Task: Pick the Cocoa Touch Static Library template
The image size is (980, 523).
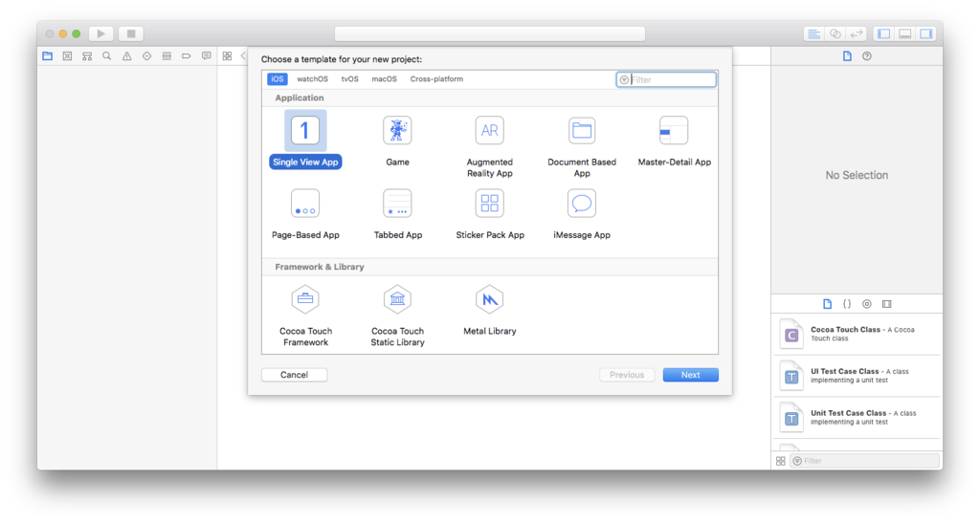Action: tap(397, 316)
